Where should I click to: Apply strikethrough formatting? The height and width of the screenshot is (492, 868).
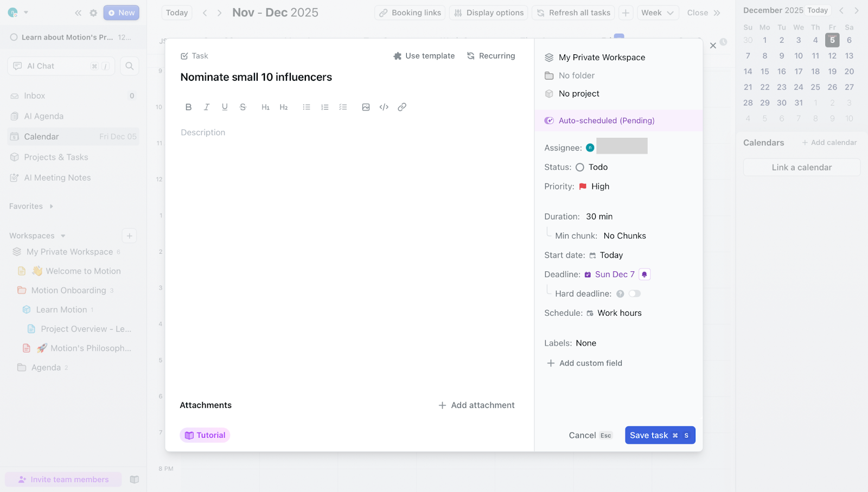[x=242, y=107]
